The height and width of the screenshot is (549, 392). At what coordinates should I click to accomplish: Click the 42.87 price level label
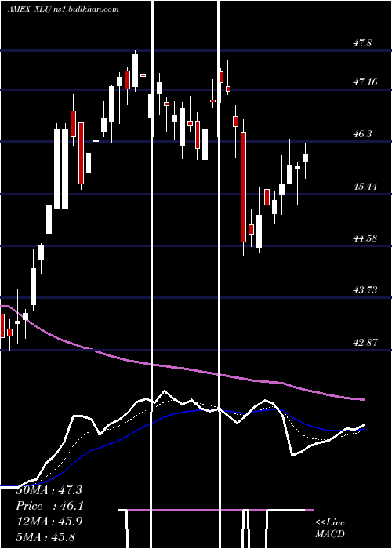click(365, 342)
